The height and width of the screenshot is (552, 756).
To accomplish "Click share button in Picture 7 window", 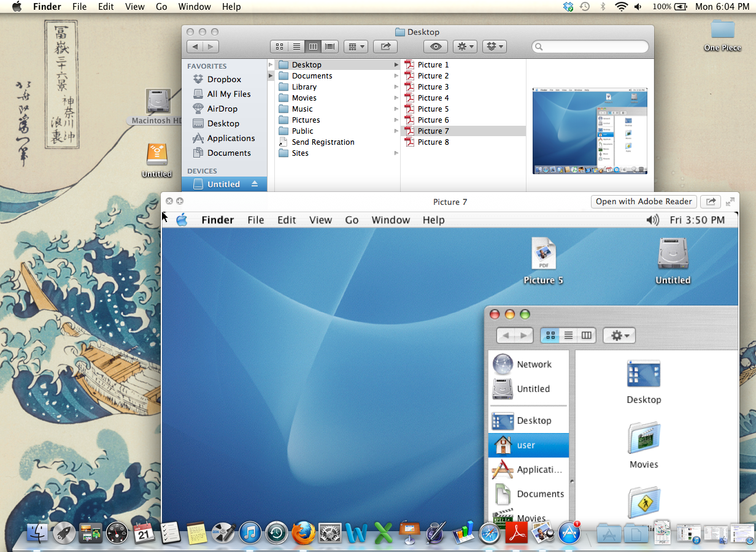I will tap(711, 201).
